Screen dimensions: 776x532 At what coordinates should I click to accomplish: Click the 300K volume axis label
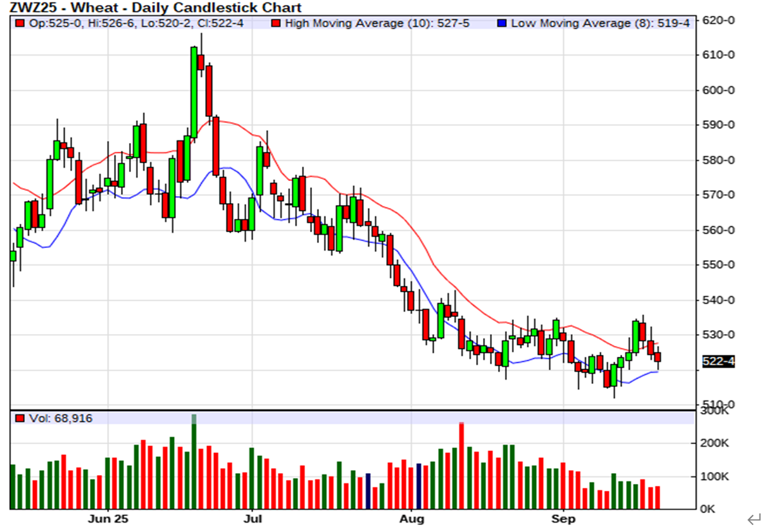pos(715,411)
